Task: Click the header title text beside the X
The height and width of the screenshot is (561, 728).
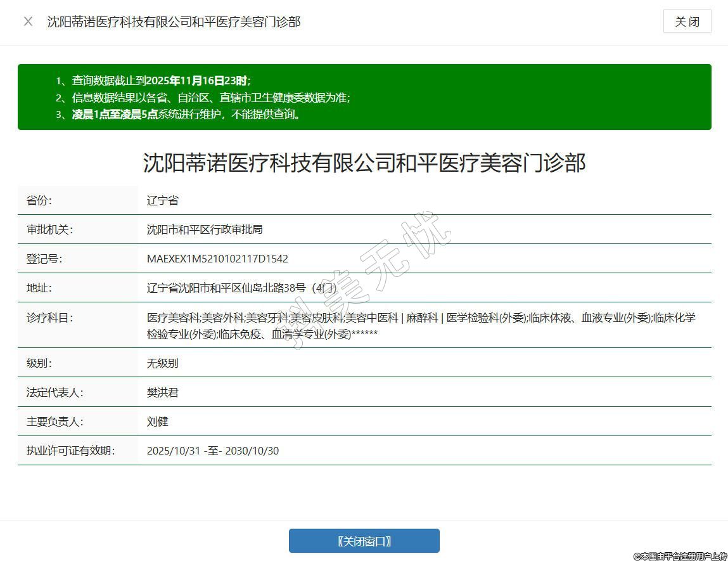Action: point(174,22)
